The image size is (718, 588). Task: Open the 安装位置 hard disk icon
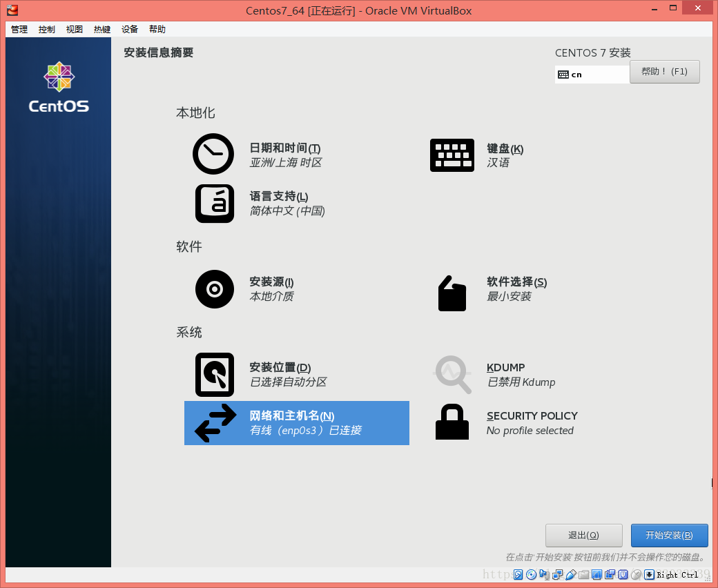tap(215, 375)
